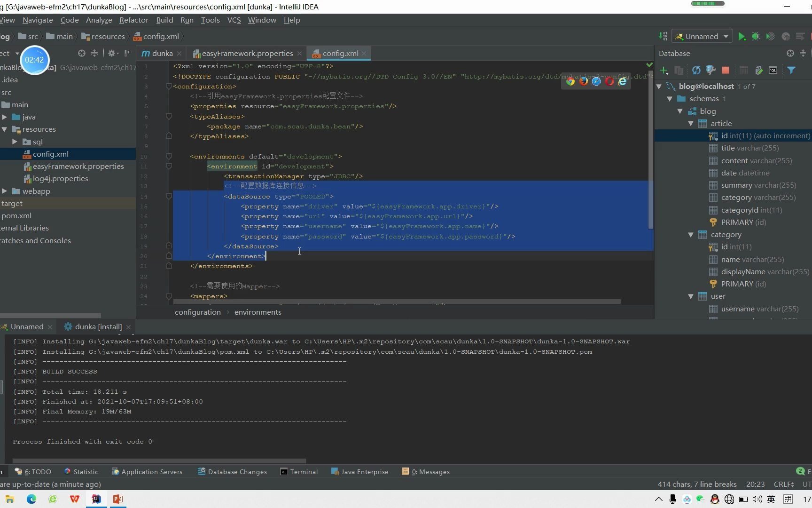Click the Edit source pencil icon
Image resolution: width=812 pixels, height=508 pixels.
758,71
